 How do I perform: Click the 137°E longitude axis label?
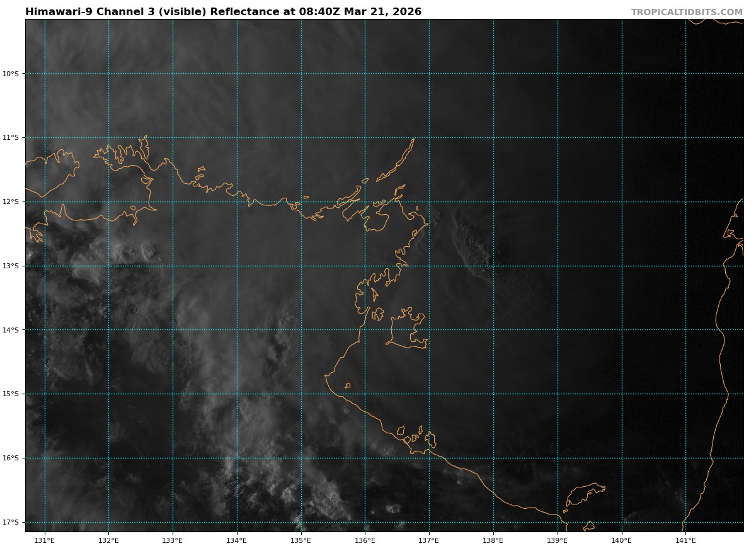tap(429, 540)
